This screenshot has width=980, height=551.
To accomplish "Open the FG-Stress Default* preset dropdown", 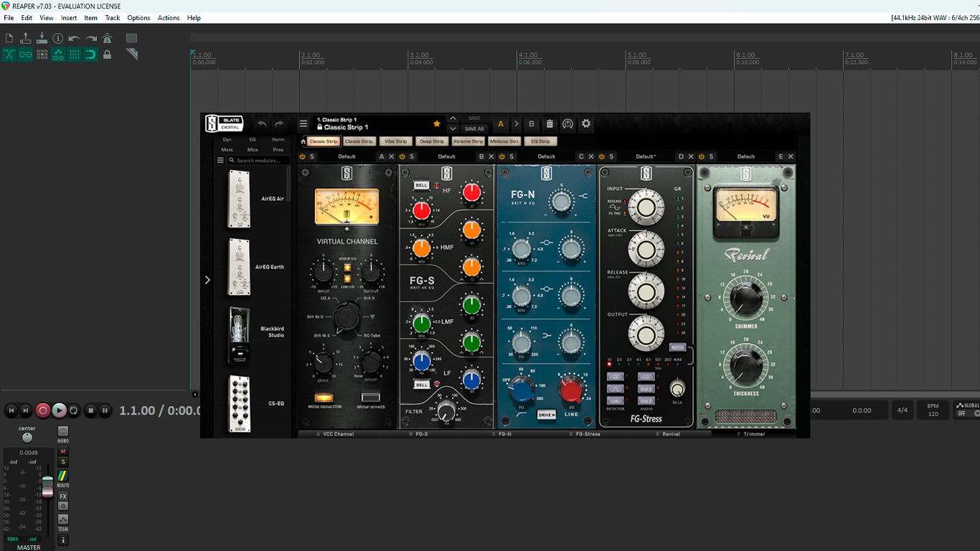I will 646,156.
